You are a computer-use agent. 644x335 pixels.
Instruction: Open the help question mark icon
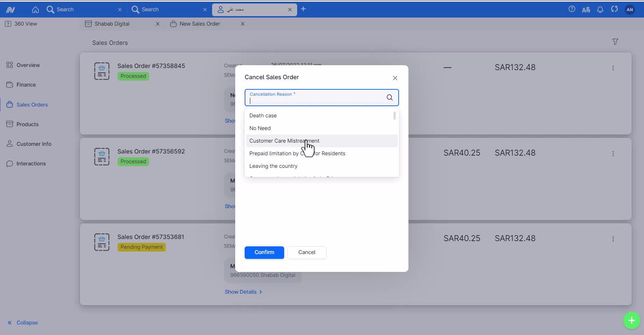[x=572, y=9]
